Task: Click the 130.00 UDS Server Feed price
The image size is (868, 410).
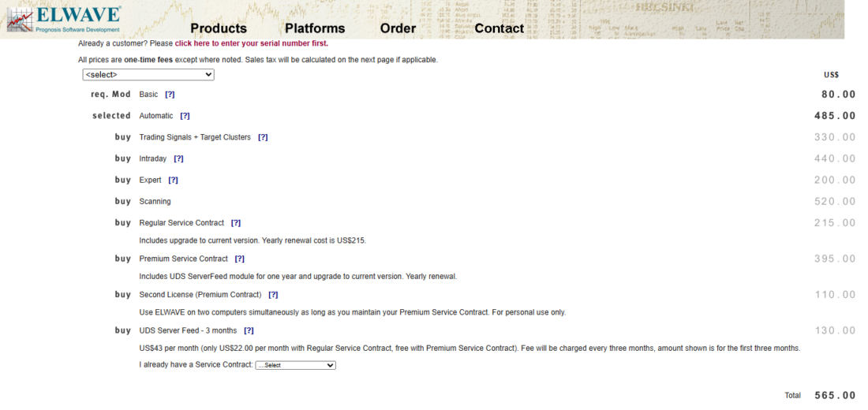Action: click(x=835, y=330)
